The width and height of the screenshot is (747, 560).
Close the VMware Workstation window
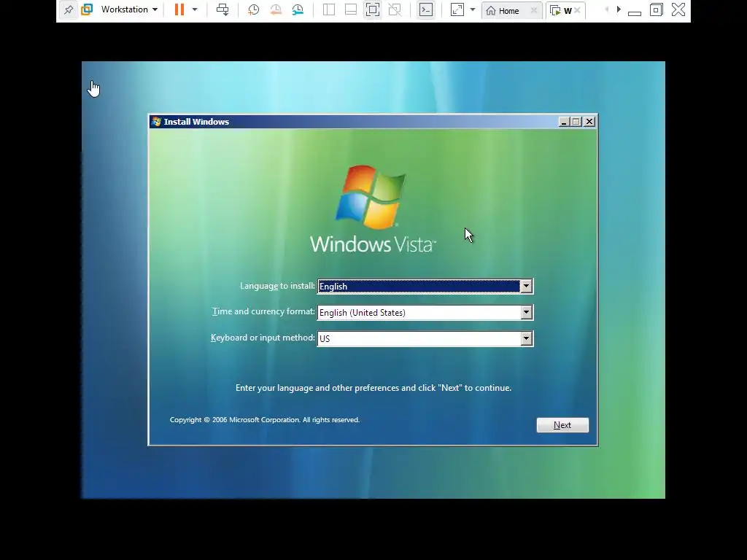pyautogui.click(x=678, y=9)
